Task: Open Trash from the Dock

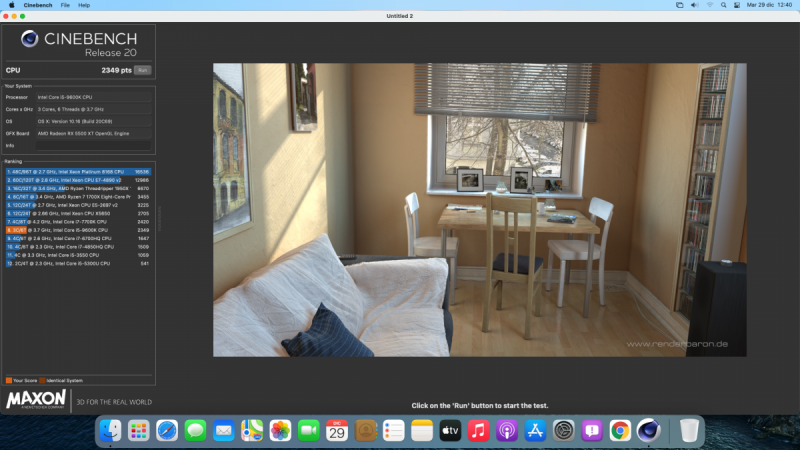Action: [689, 431]
